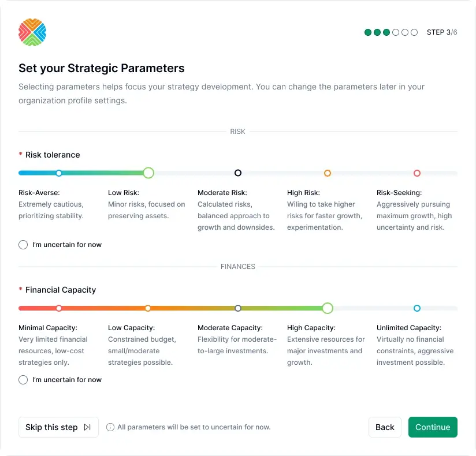Click the first green progress step dot
This screenshot has width=476, height=456.
click(x=368, y=32)
